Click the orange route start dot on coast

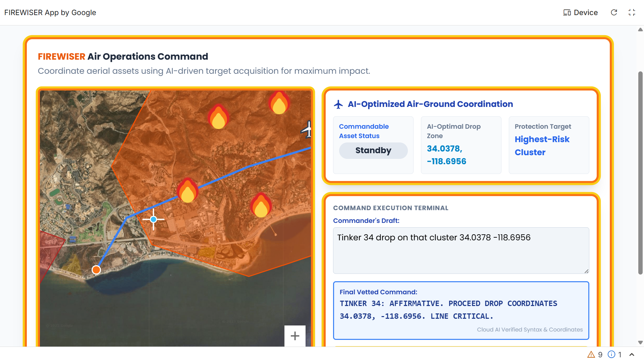[96, 270]
